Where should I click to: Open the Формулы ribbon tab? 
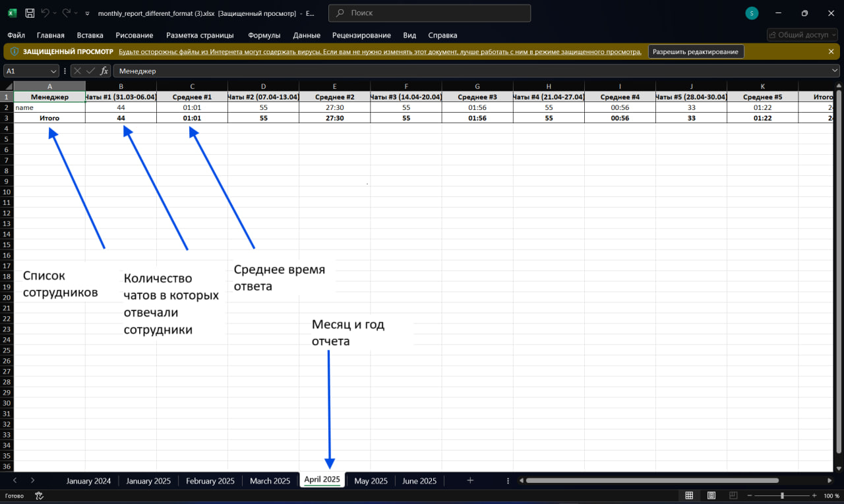(264, 36)
